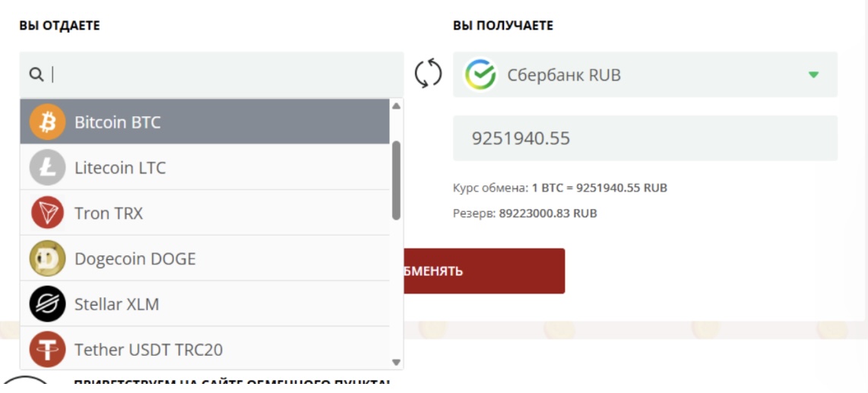Click the Bitcoin orange logo icon
Viewport: 868px width, 393px height.
[x=47, y=122]
